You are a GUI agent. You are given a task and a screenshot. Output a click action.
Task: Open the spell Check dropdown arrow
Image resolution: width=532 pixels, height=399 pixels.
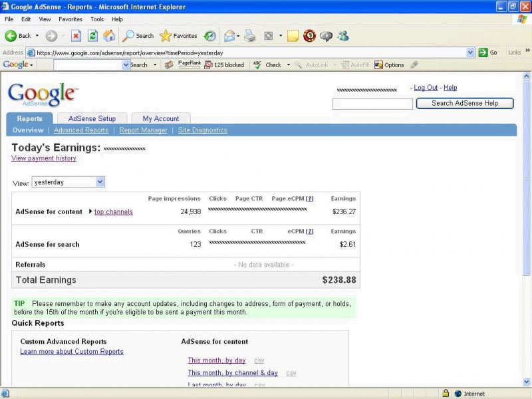click(x=289, y=65)
